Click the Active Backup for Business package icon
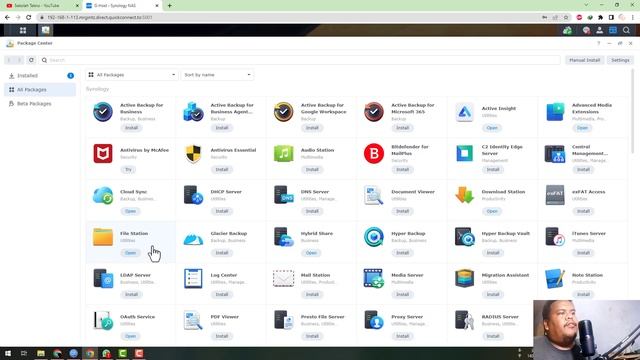The image size is (640, 360). tap(103, 112)
